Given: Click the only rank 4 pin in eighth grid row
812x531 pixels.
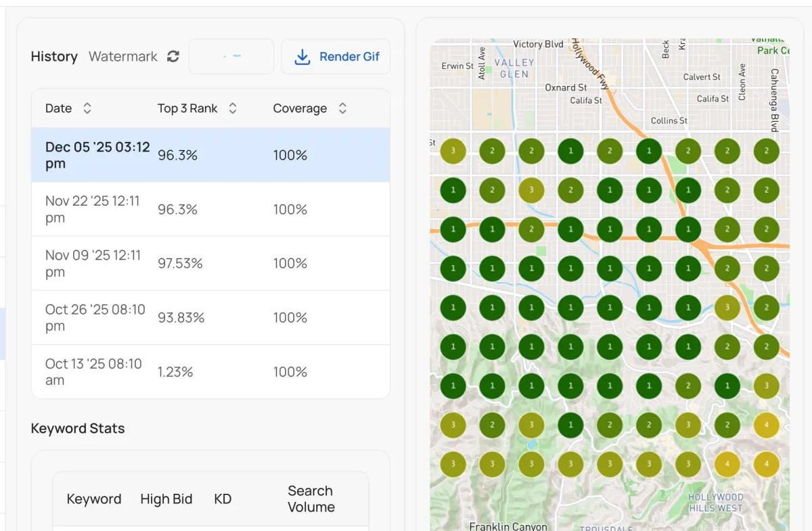Looking at the screenshot, I should (x=767, y=425).
